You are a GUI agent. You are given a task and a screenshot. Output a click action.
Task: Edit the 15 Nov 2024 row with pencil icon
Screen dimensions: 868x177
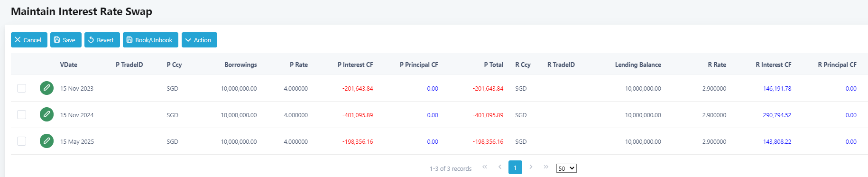(x=46, y=114)
